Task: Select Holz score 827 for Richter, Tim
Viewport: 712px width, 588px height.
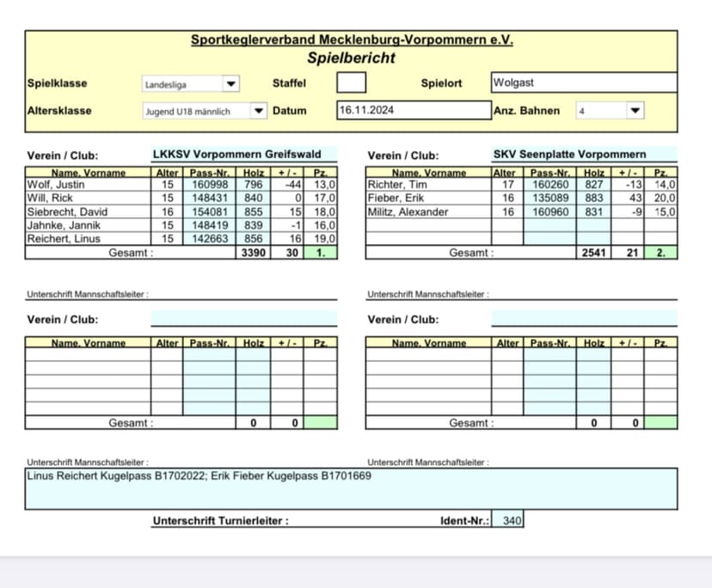Action: coord(593,184)
